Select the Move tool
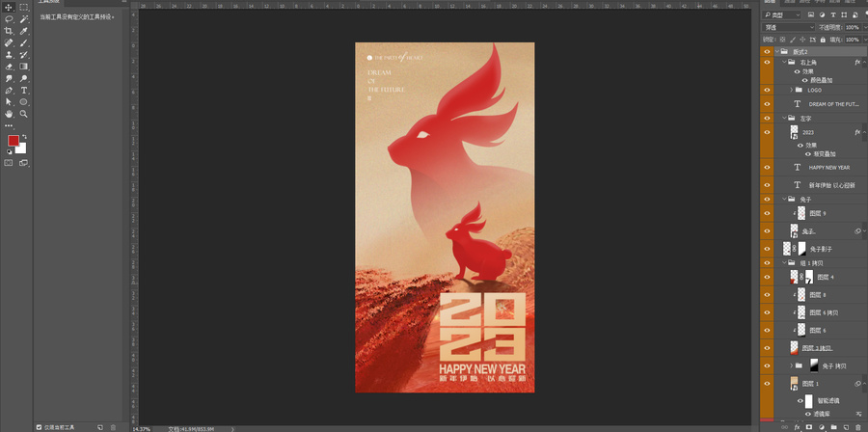868x432 pixels. coord(9,8)
